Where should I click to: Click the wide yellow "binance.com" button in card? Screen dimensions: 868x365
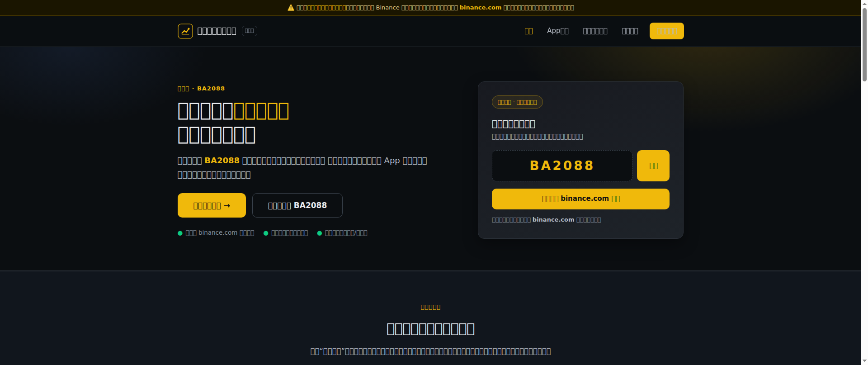580,199
